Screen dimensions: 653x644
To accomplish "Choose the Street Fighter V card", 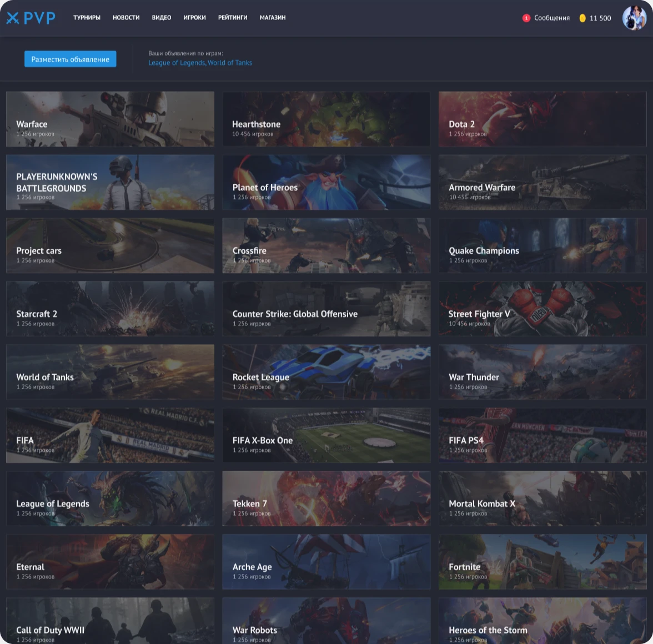I will pyautogui.click(x=543, y=309).
